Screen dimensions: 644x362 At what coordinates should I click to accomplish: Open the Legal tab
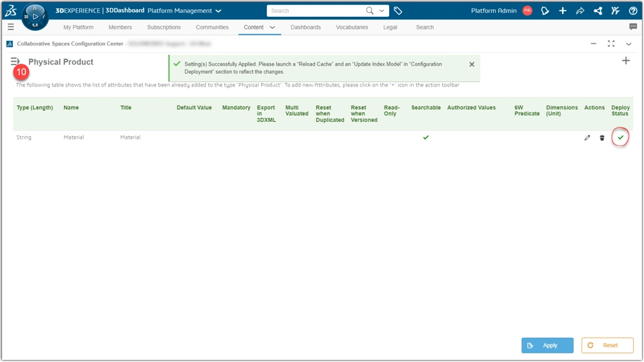[390, 27]
